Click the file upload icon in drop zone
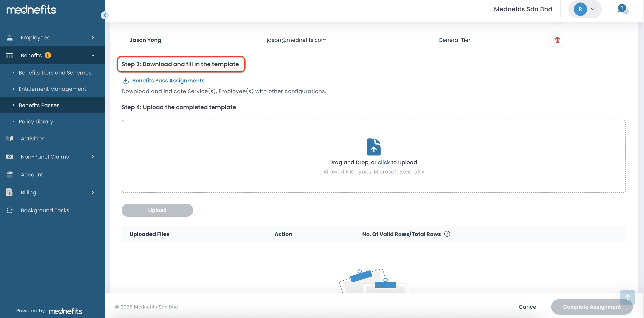Viewport: 644px width, 318px height. [x=374, y=147]
